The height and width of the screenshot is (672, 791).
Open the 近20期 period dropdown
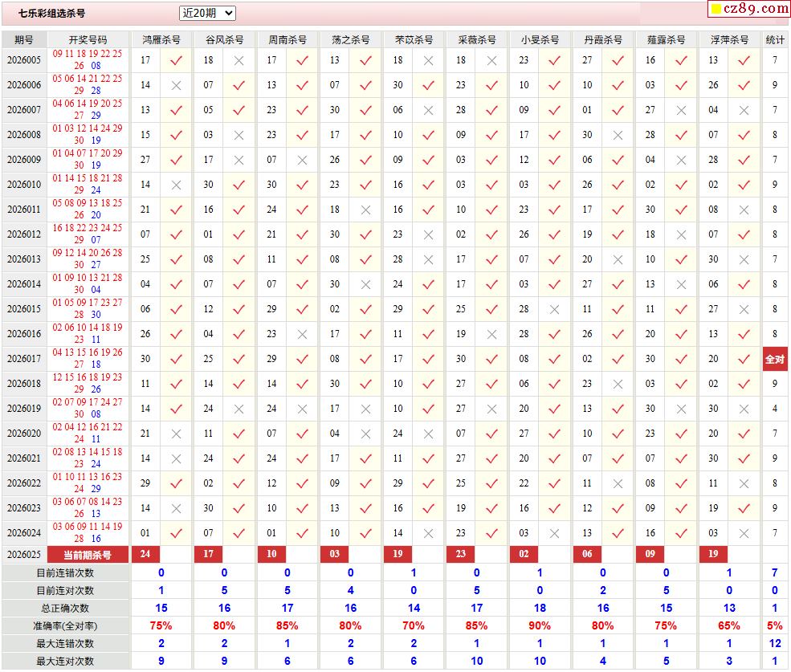207,13
